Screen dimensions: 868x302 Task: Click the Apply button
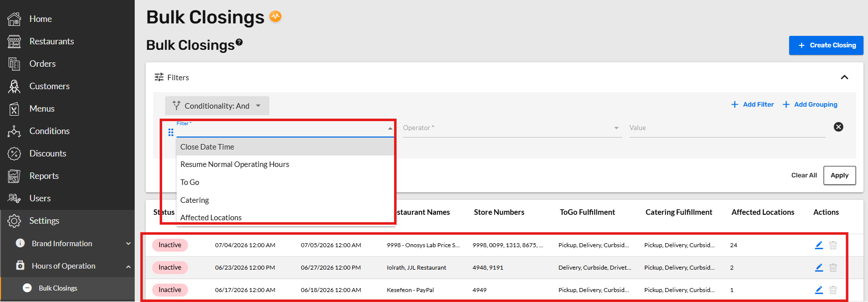(840, 175)
